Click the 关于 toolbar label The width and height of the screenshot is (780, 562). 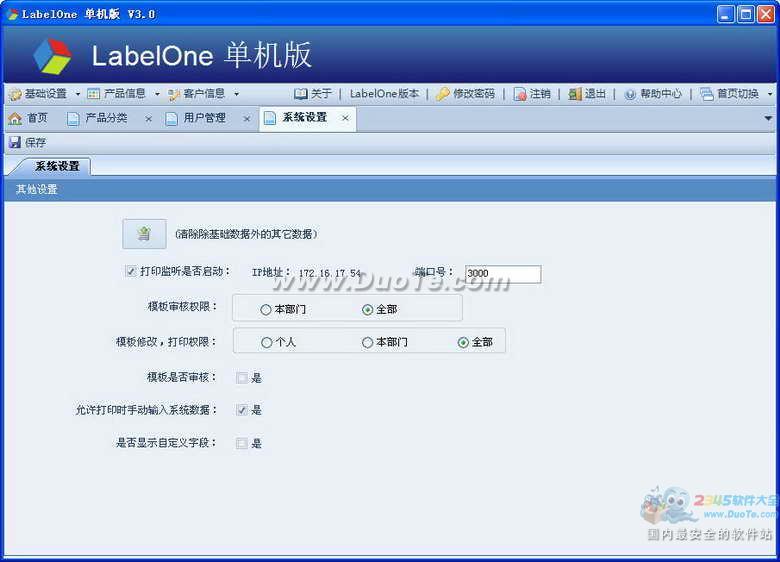[x=321, y=94]
